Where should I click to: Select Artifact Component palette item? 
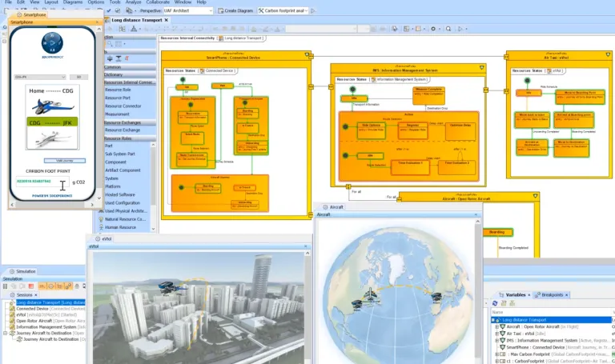[123, 170]
